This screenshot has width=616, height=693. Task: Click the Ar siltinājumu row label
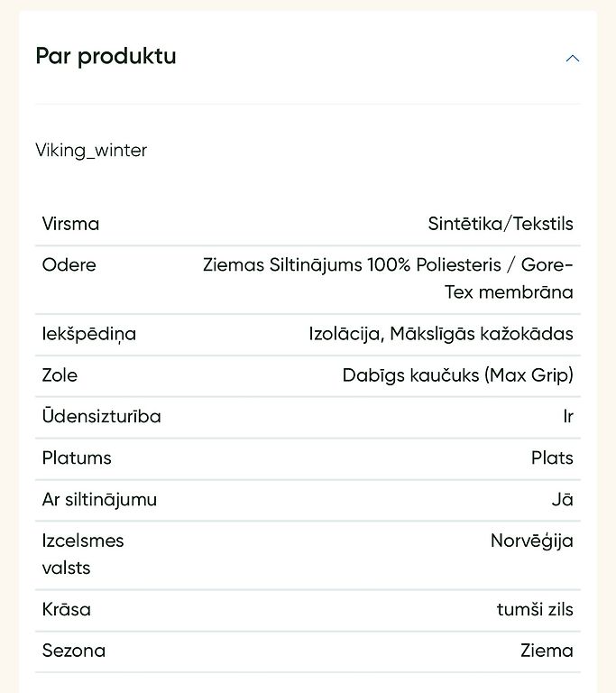(99, 499)
